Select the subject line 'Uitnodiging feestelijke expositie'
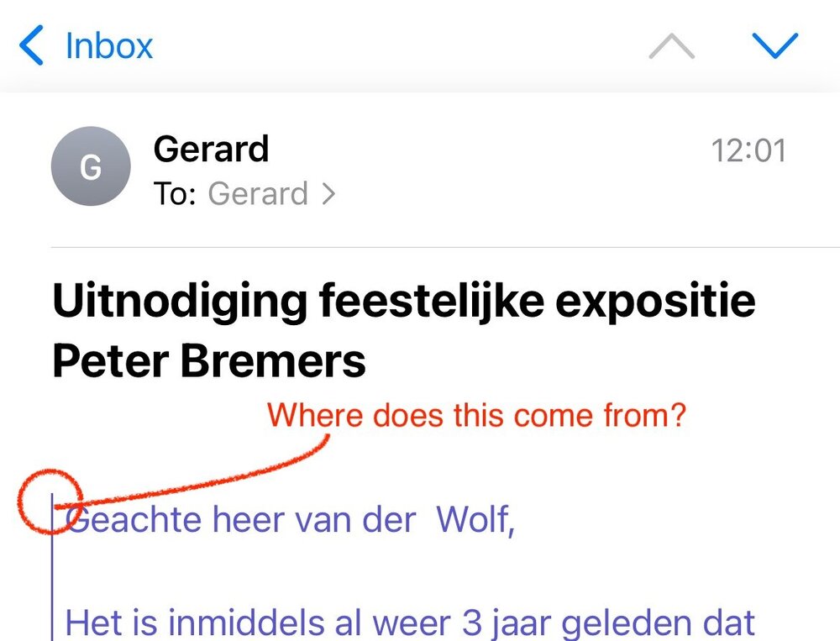The height and width of the screenshot is (641, 840). (x=403, y=300)
